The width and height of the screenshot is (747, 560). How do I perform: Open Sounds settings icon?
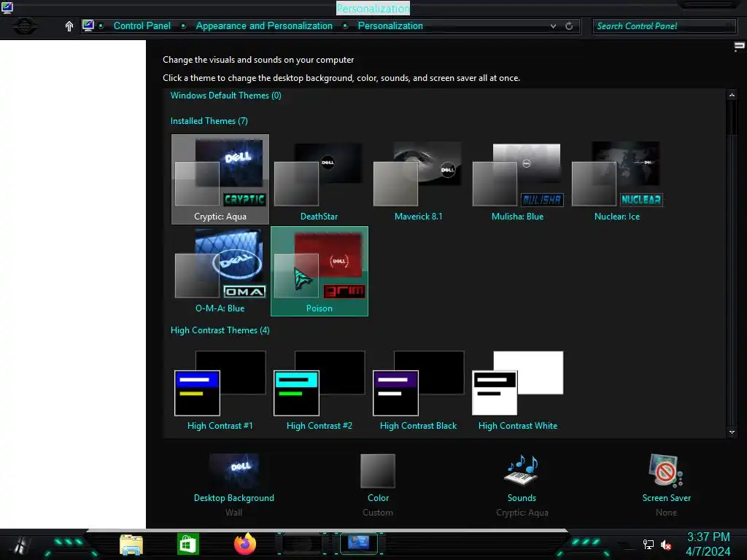[522, 470]
